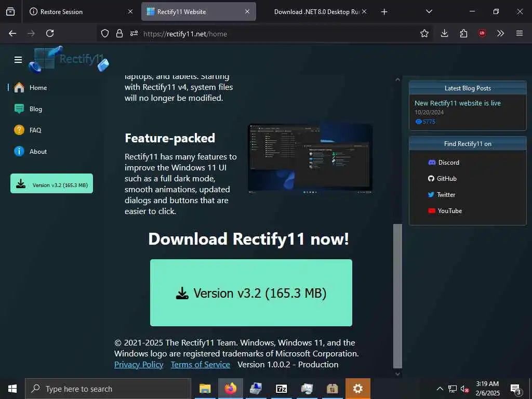This screenshot has height=399, width=532.
Task: Open the Feature-packed screenshot thumbnail
Action: pos(310,159)
